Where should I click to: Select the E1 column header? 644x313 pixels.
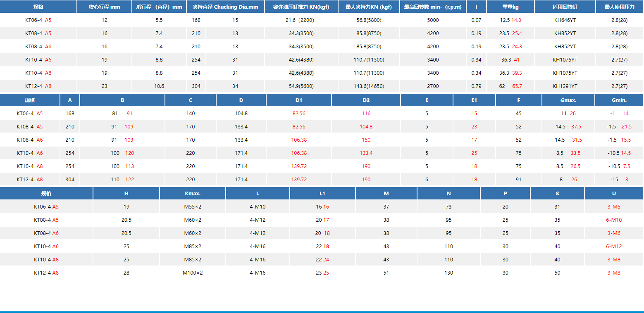click(474, 100)
